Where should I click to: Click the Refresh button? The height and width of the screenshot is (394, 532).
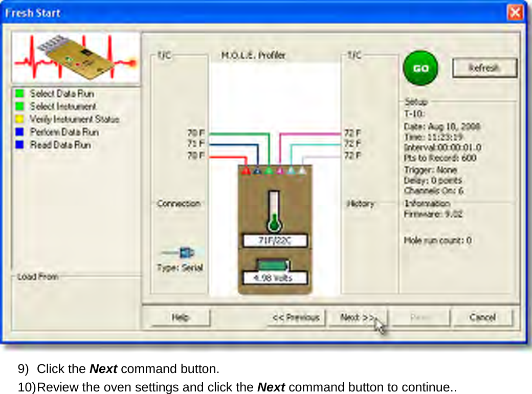tap(484, 68)
